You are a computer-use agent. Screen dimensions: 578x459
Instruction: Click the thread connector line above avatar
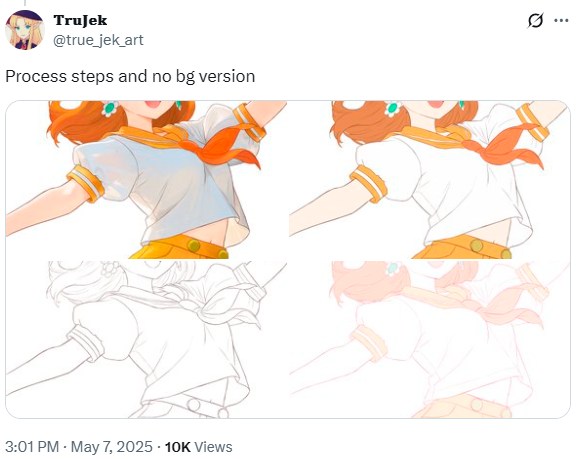tap(25, 3)
